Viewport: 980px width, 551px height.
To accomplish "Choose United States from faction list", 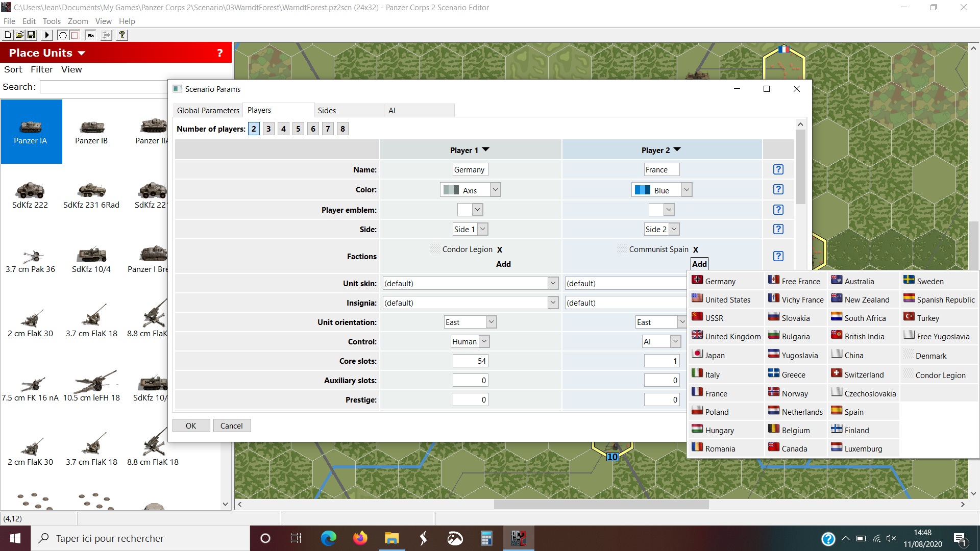I will [x=726, y=299].
